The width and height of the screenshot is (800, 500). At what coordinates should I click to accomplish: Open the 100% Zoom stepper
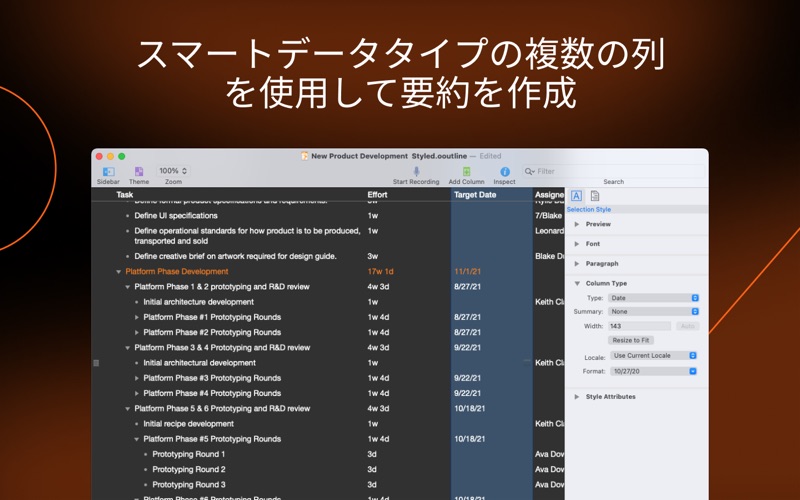point(173,171)
